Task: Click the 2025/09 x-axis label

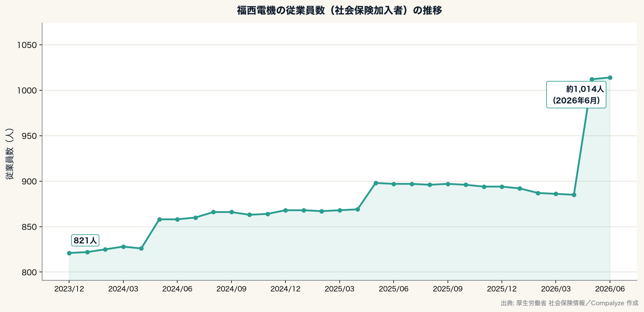Action: coord(448,289)
